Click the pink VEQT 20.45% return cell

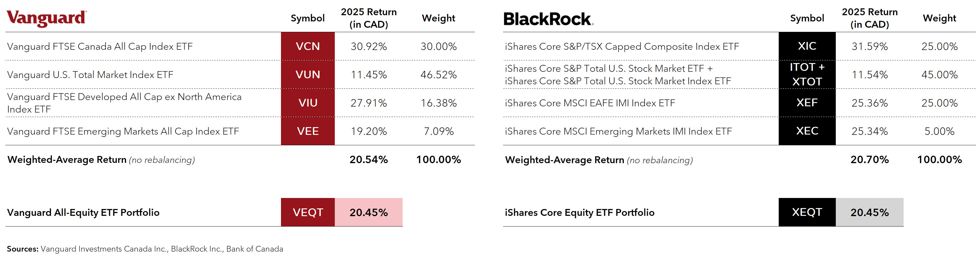click(x=368, y=212)
